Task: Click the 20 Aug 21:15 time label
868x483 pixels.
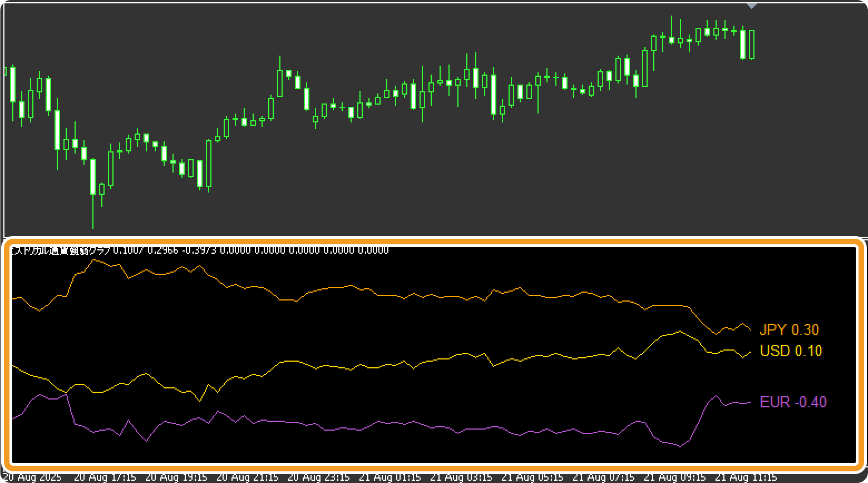Action: point(248,477)
